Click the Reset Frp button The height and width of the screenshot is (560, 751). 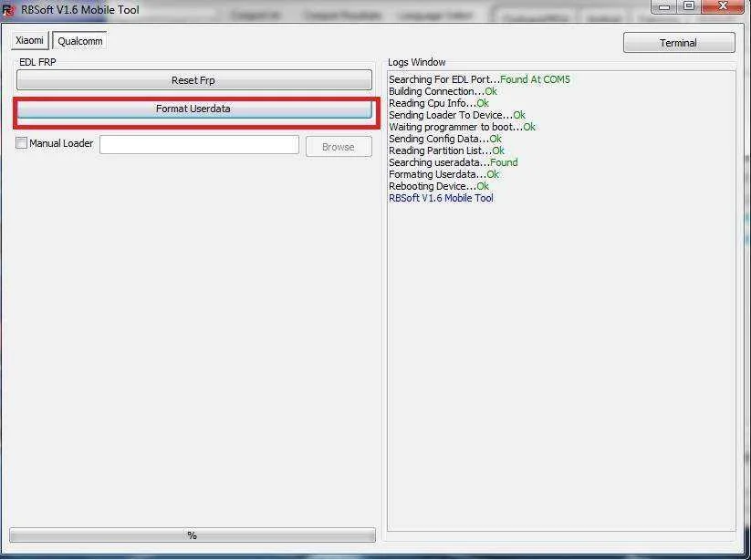194,80
